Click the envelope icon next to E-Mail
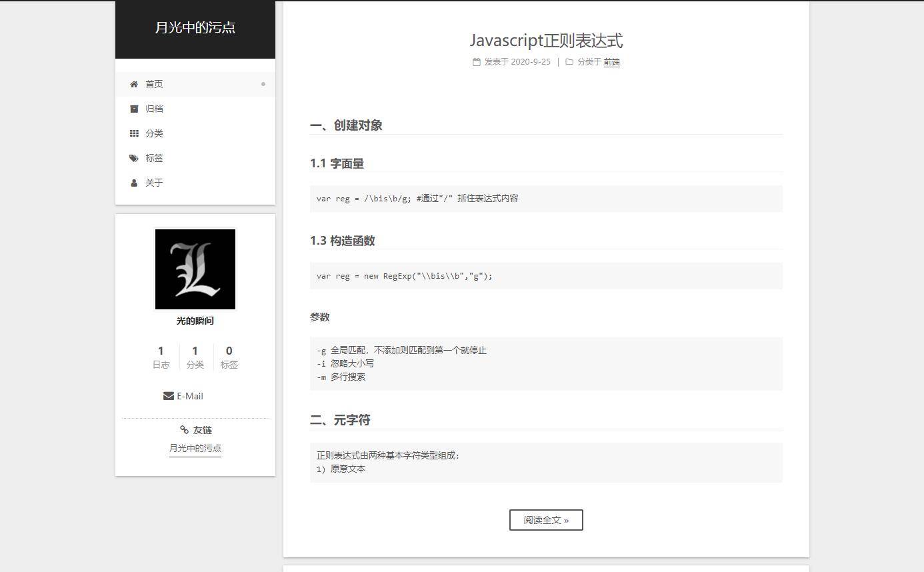This screenshot has width=924, height=572. point(168,395)
